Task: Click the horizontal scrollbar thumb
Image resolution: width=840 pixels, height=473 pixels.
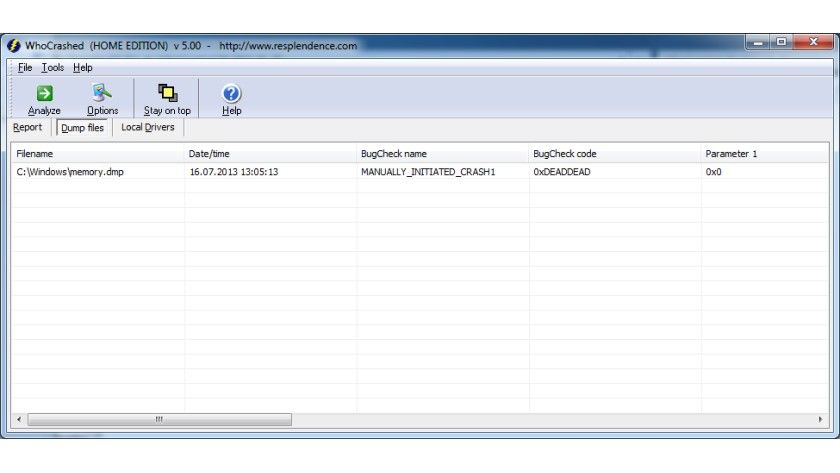Action: 160,419
